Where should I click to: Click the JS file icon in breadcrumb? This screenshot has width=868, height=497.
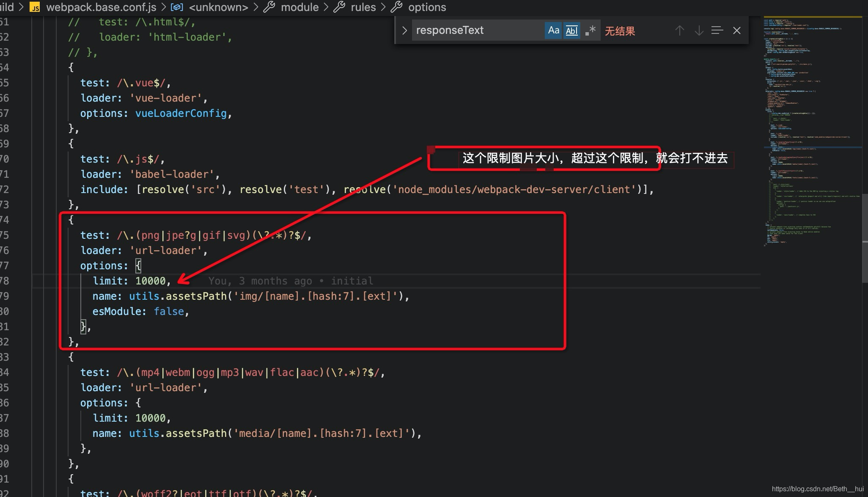[x=35, y=7]
